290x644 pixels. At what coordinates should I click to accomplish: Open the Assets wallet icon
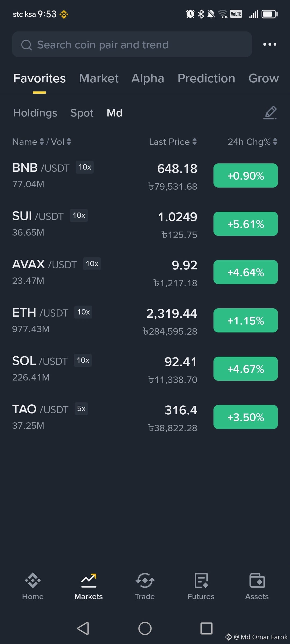257,580
